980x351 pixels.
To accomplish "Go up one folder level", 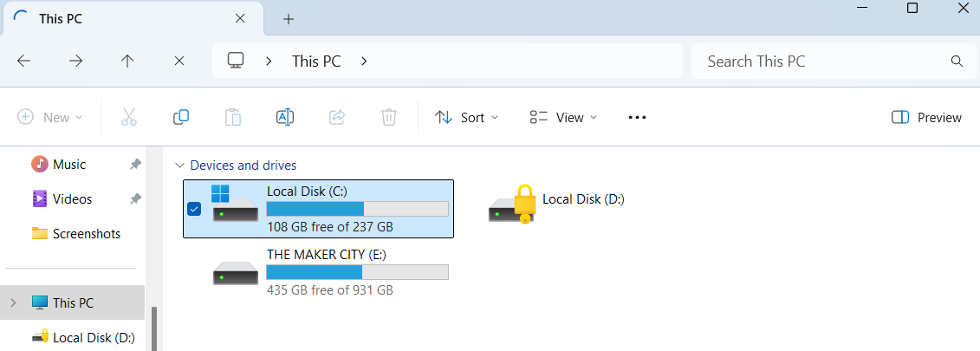I will pyautogui.click(x=127, y=61).
